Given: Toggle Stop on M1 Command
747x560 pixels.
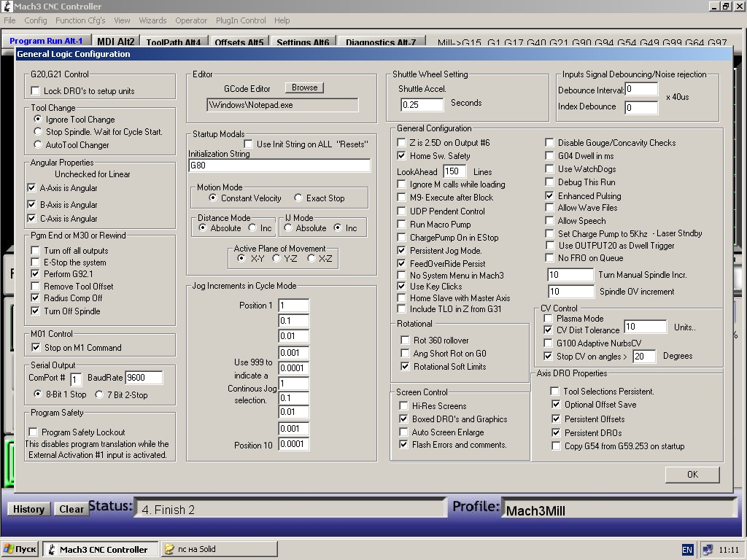Looking at the screenshot, I should (x=36, y=347).
